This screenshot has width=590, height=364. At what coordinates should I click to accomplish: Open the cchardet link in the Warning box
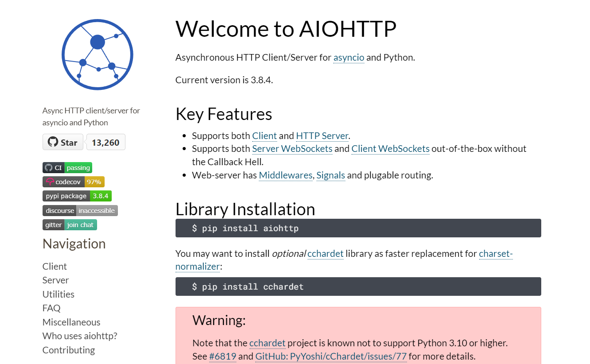click(x=267, y=343)
